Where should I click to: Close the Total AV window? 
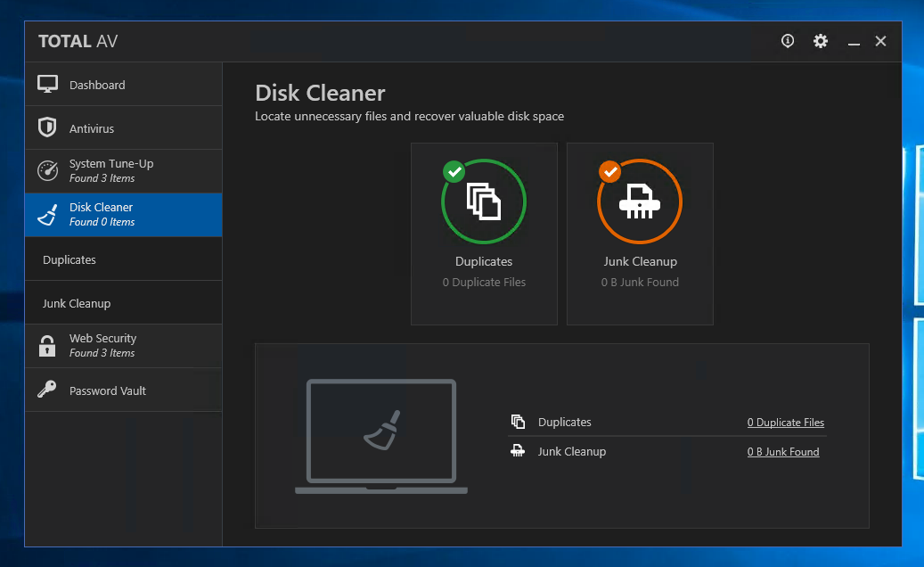pos(880,41)
